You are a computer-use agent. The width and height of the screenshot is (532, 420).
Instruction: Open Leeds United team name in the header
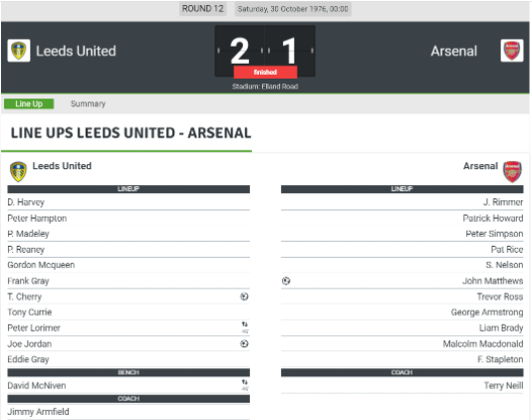tap(76, 51)
